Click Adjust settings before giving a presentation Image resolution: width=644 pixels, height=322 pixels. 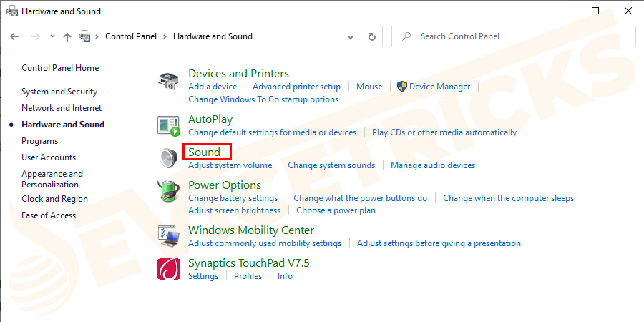(439, 243)
